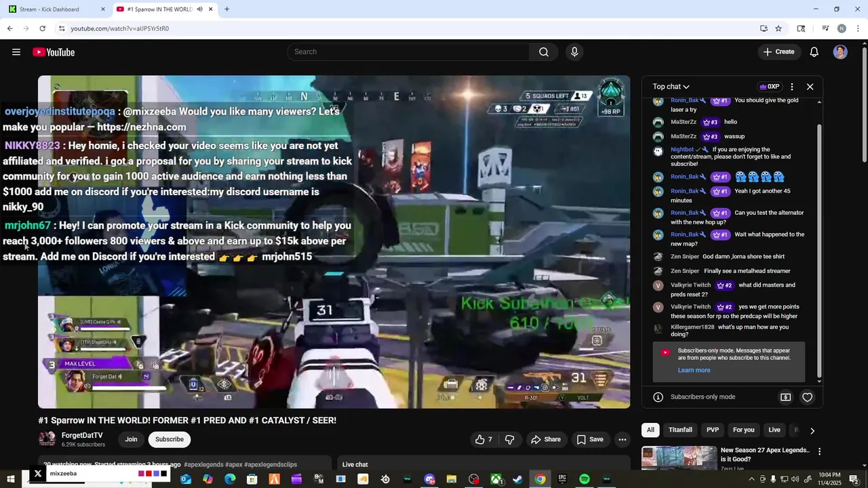Bookmark this page with the star

pyautogui.click(x=778, y=28)
